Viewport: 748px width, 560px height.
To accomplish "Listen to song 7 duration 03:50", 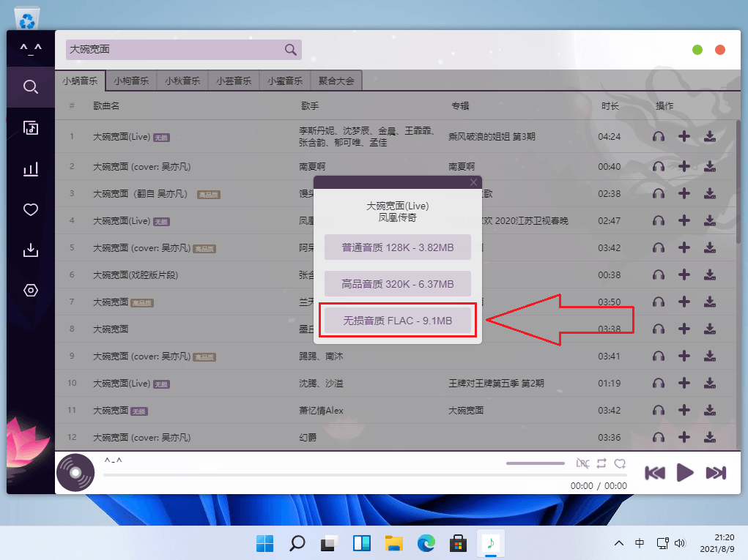I will click(x=659, y=302).
